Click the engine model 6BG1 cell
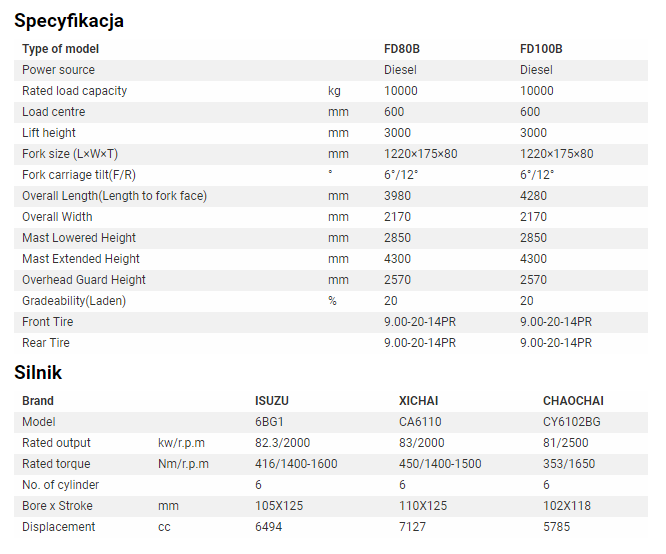Image resolution: width=666 pixels, height=554 pixels. 269,422
